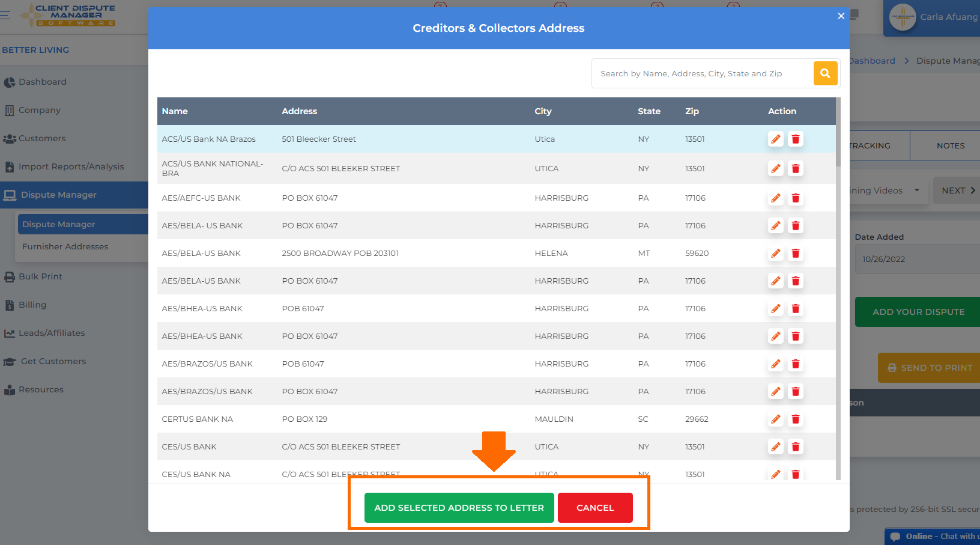The width and height of the screenshot is (980, 545).
Task: Click the MAULDIN city cell
Action: [554, 419]
